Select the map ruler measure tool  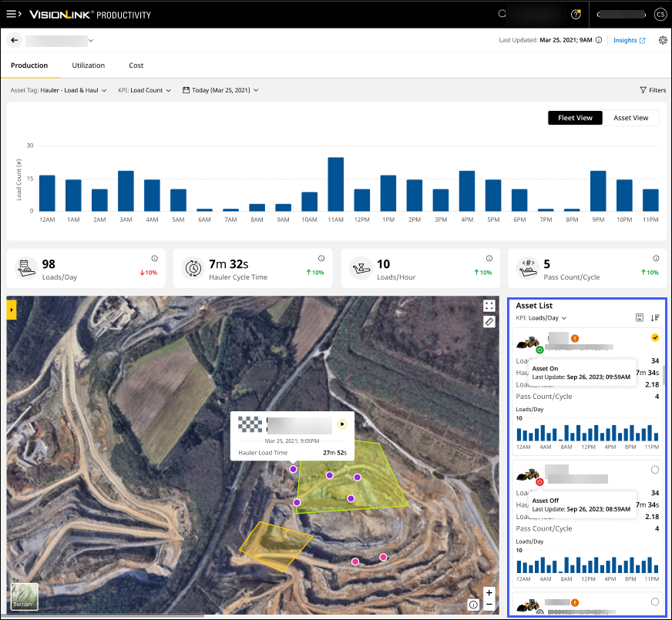[489, 322]
